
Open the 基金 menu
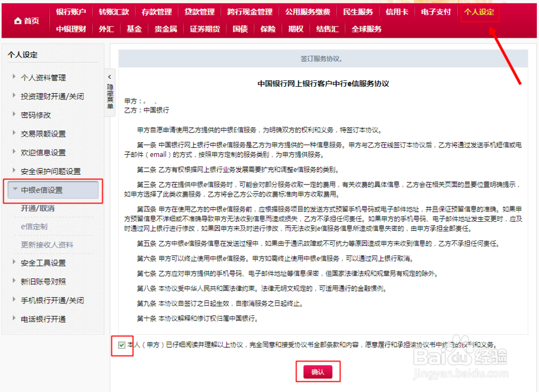coord(134,29)
